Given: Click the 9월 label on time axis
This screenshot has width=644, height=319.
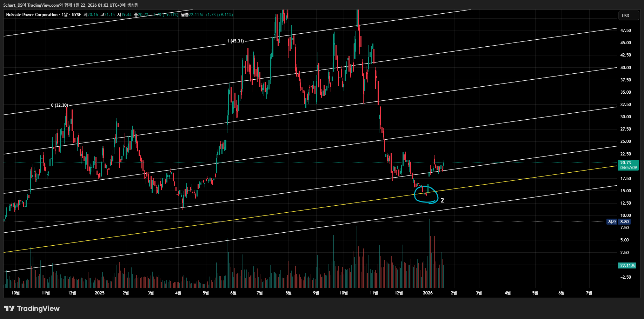Looking at the screenshot, I should [316, 293].
